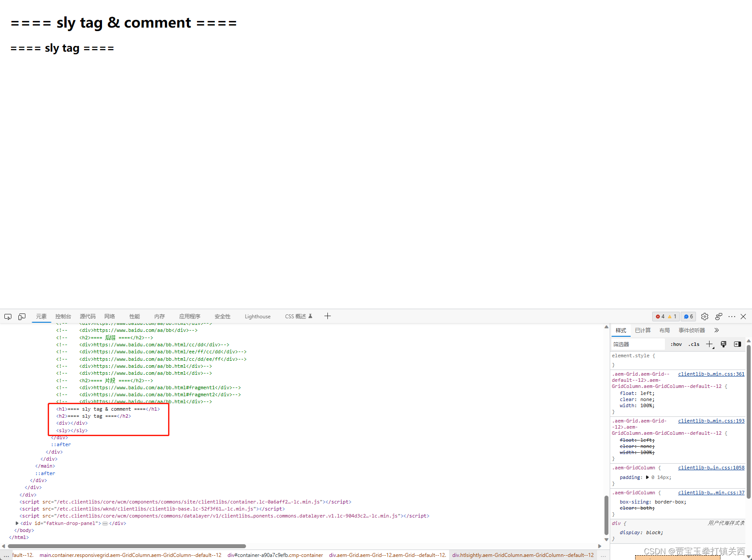Click left breadcrumb overflow ellipsis
The height and width of the screenshot is (560, 752).
pyautogui.click(x=6, y=555)
